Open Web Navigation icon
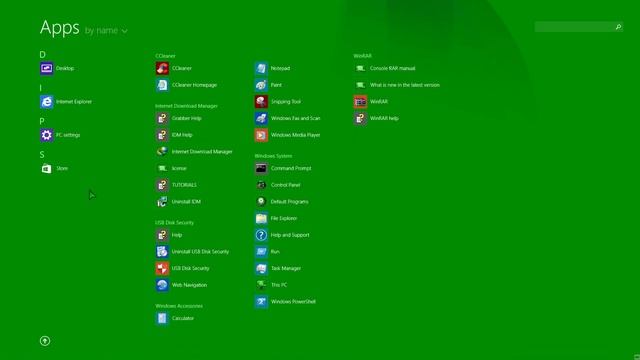 coord(162,285)
